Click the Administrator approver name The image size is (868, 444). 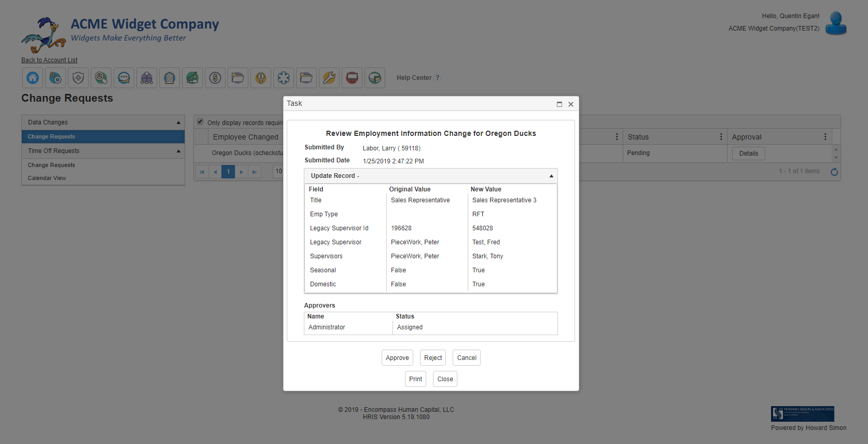(x=327, y=327)
